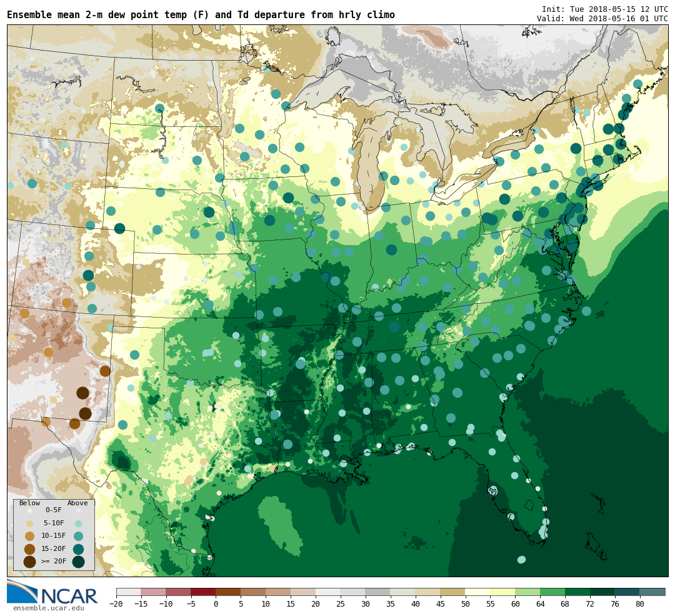The image size is (675, 616).
Task: Select the '5-10F' legend label
Action: 54,523
